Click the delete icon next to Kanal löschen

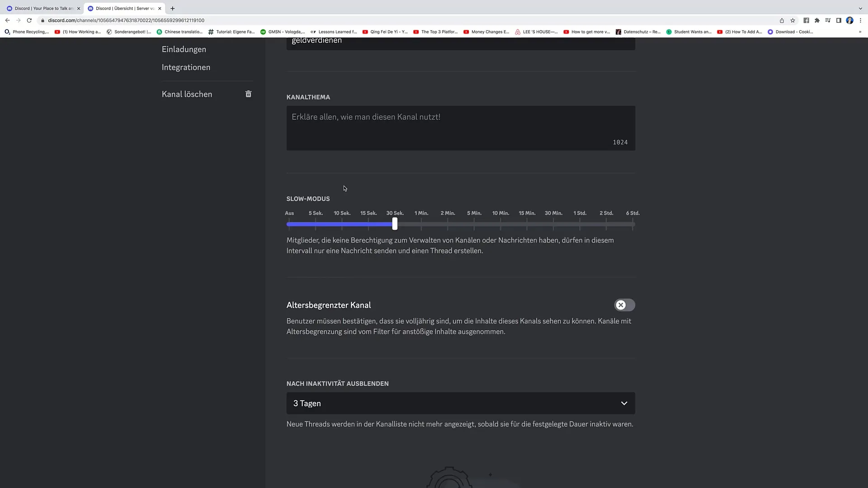click(249, 94)
